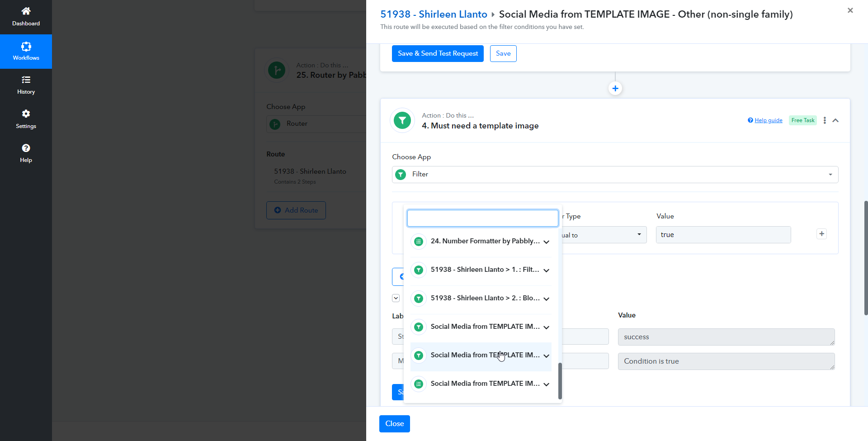Expand the Shirleen Llanto > 1. : Filt... row
Viewport: 868px width, 441px height.
(547, 270)
